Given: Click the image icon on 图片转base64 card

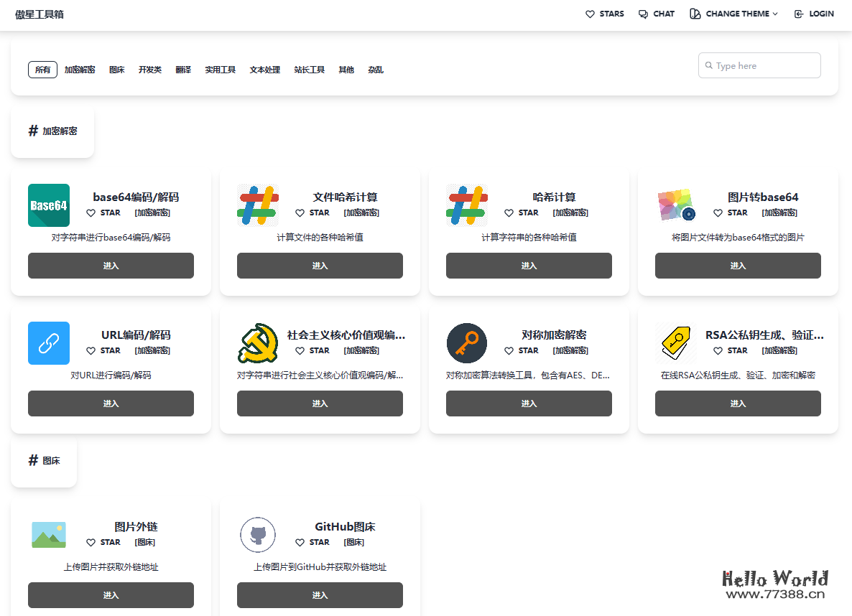Looking at the screenshot, I should point(675,205).
